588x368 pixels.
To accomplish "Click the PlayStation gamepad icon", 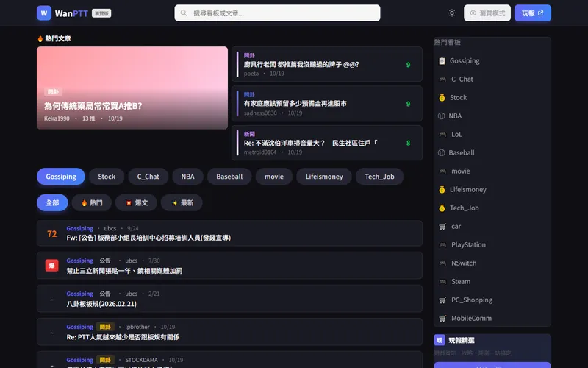I will tap(443, 245).
